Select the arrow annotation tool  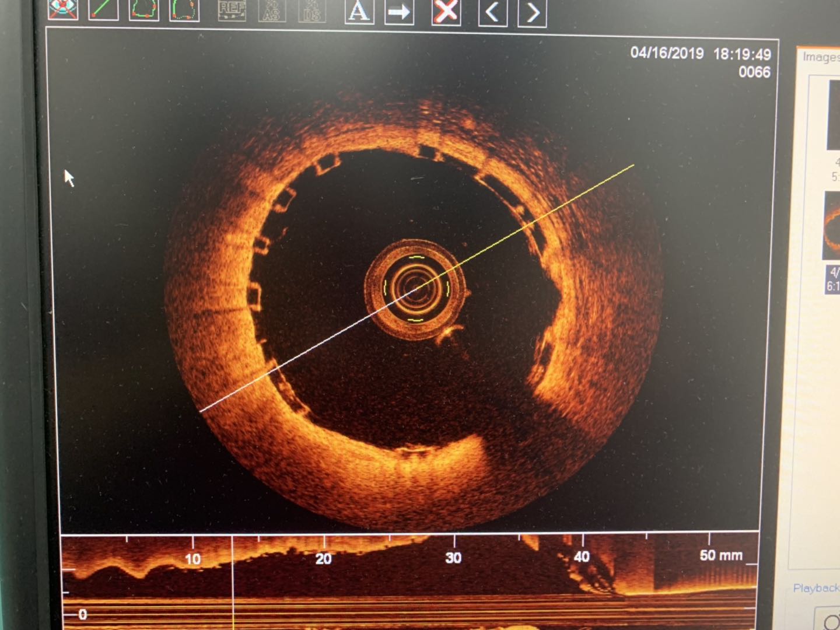(x=399, y=12)
